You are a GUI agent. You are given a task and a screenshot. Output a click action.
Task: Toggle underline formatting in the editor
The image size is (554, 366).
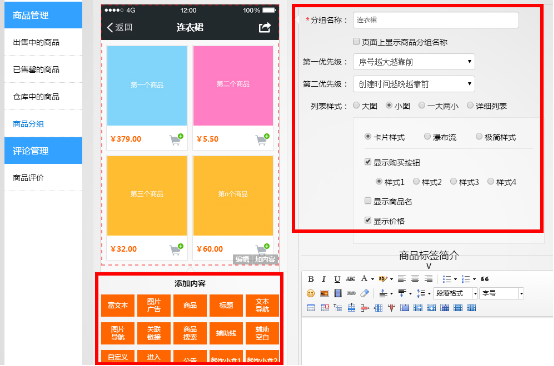pyautogui.click(x=337, y=279)
